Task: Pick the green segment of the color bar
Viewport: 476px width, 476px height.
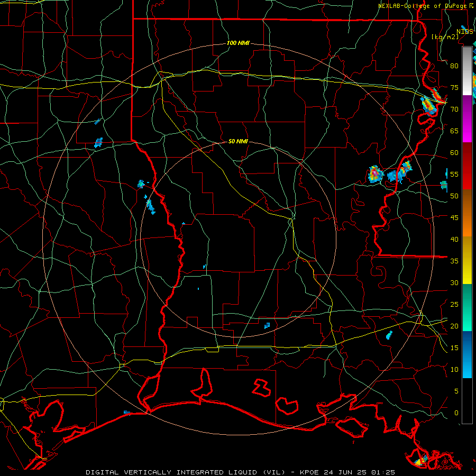Action: (x=467, y=307)
